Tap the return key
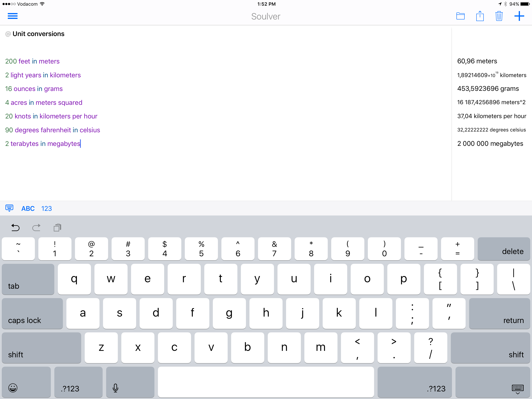 coord(499,313)
